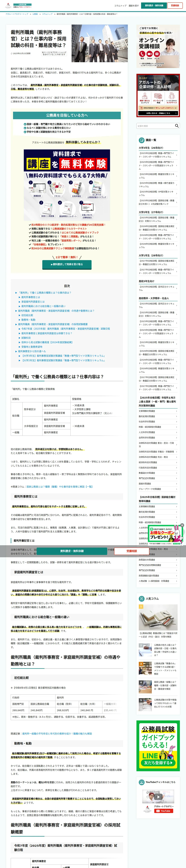
Task: Click the phone consultation icon
Action: pos(142,54)
